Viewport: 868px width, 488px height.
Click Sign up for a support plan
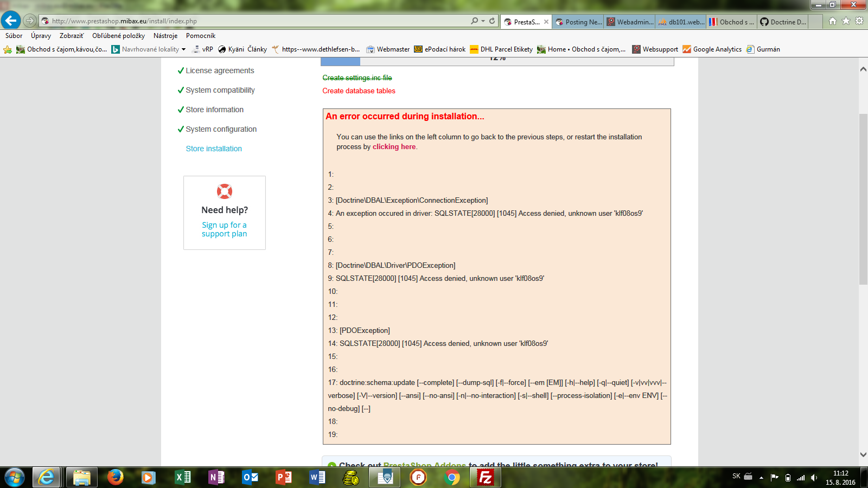(224, 229)
